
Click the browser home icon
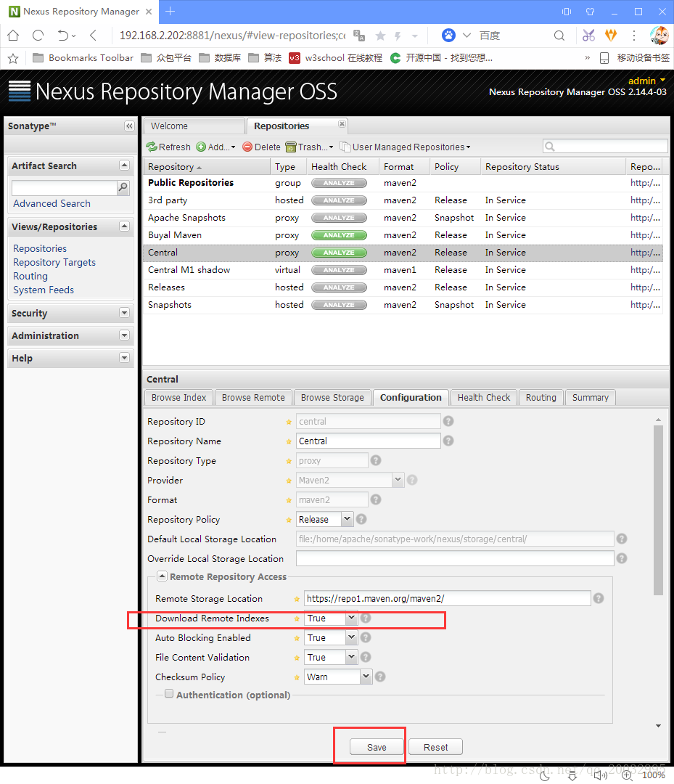(x=14, y=36)
